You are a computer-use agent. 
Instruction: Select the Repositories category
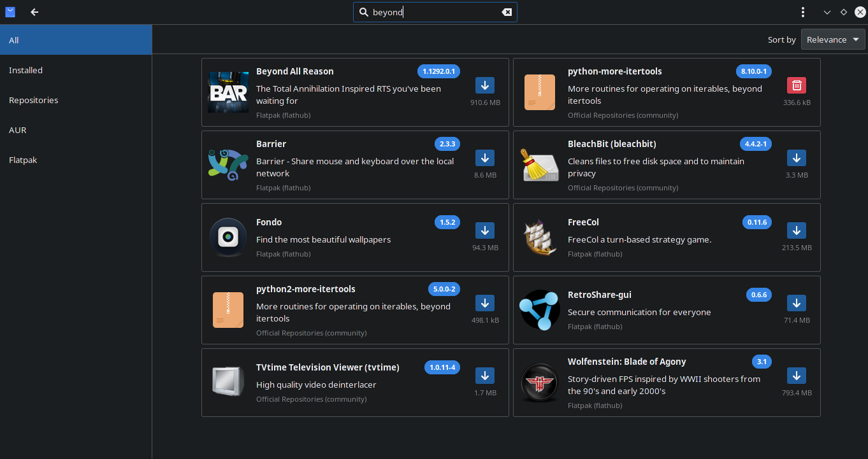[76, 100]
